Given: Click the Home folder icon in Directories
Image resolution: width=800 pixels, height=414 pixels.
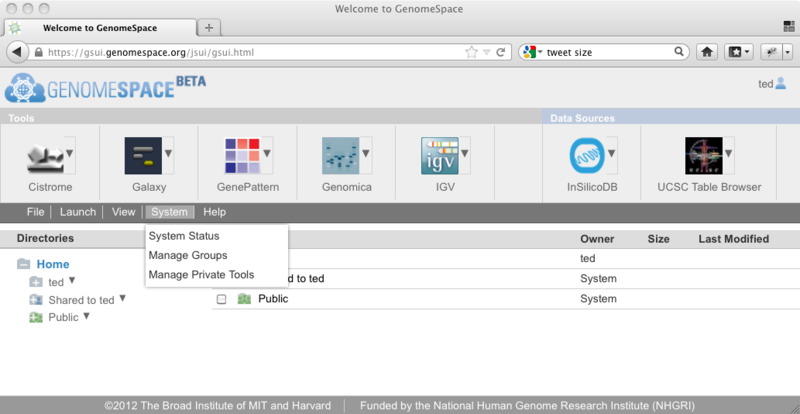Looking at the screenshot, I should (x=23, y=264).
